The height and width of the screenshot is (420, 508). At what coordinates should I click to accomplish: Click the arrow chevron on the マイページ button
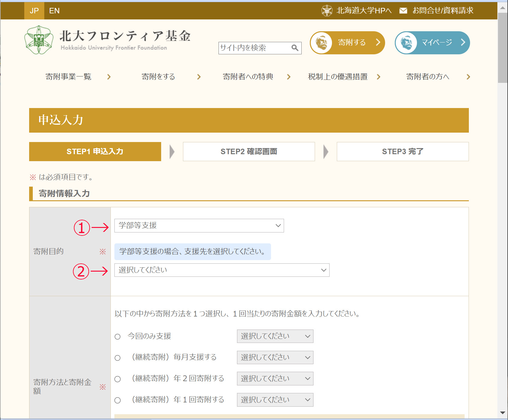click(x=463, y=42)
